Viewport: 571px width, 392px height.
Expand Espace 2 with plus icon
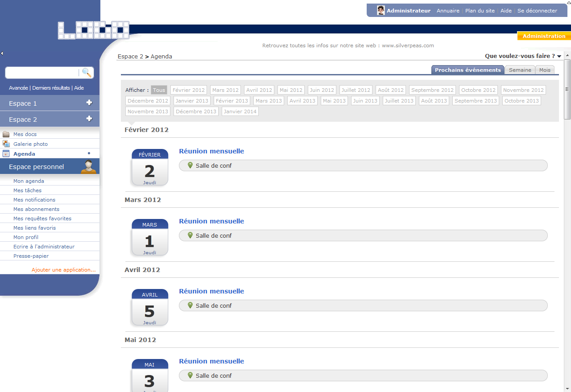pos(89,119)
